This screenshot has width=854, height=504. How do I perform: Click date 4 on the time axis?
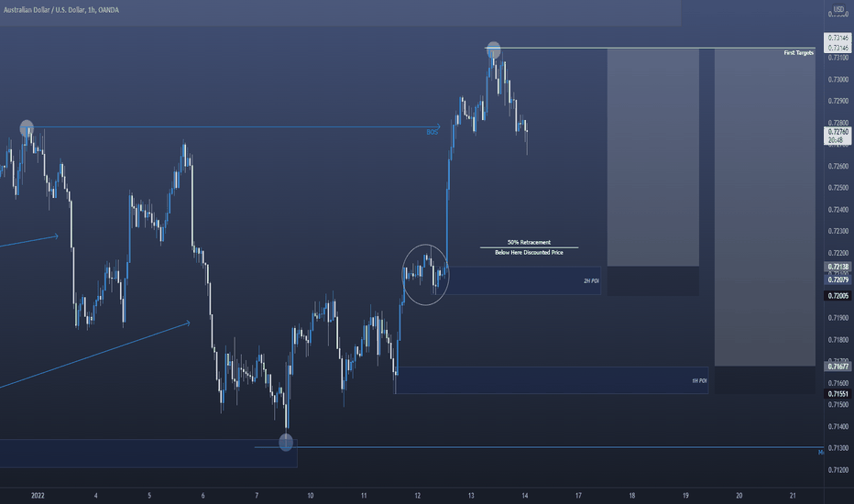tap(96, 496)
